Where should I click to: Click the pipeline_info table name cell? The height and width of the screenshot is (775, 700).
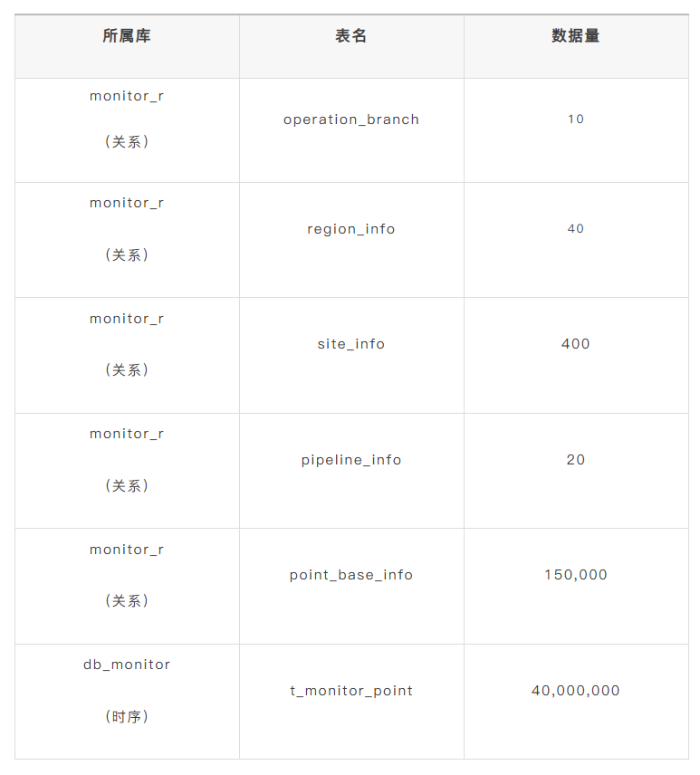(x=351, y=460)
